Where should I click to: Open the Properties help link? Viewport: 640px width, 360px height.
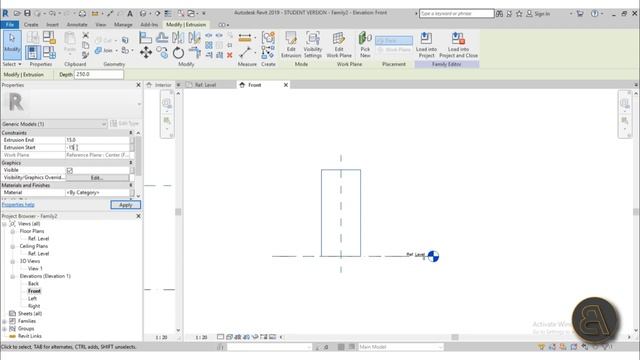tap(18, 204)
